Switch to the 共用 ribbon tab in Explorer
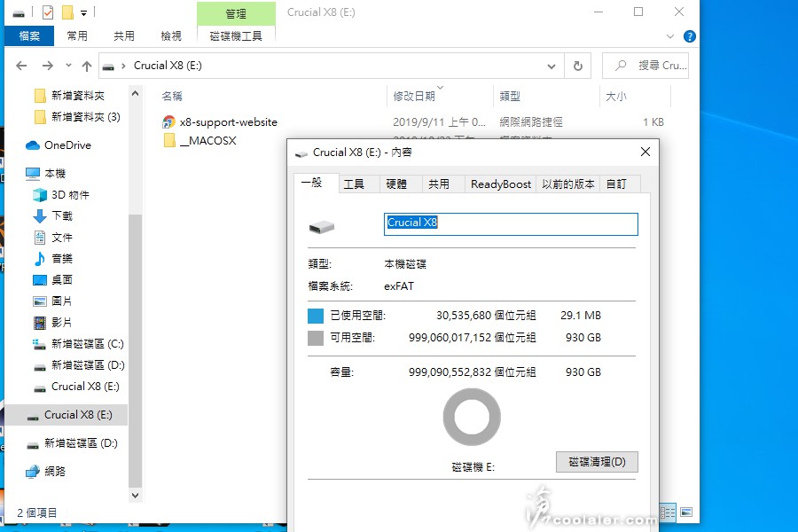Image resolution: width=798 pixels, height=532 pixels. [x=123, y=36]
